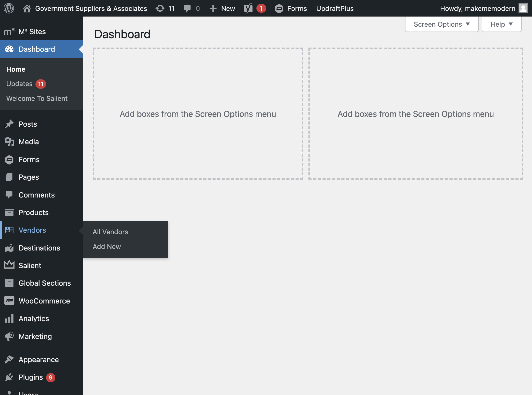Go to the Media menu
The width and height of the screenshot is (532, 395).
29,142
